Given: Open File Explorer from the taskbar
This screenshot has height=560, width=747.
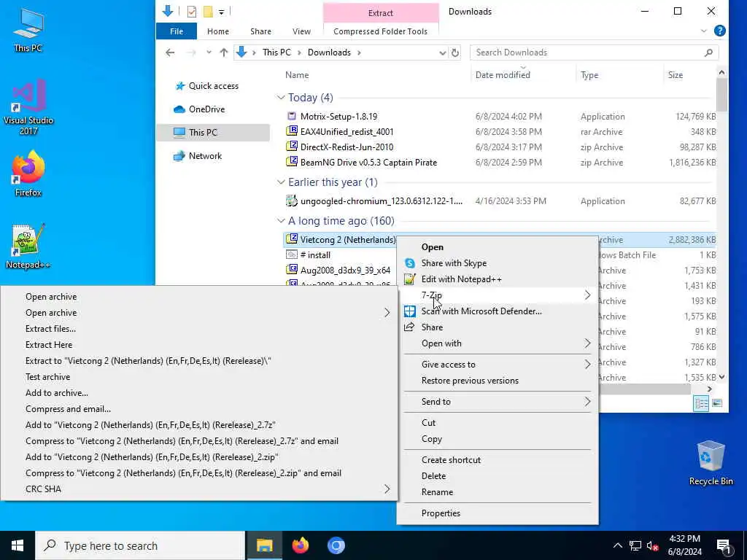Looking at the screenshot, I should (264, 545).
